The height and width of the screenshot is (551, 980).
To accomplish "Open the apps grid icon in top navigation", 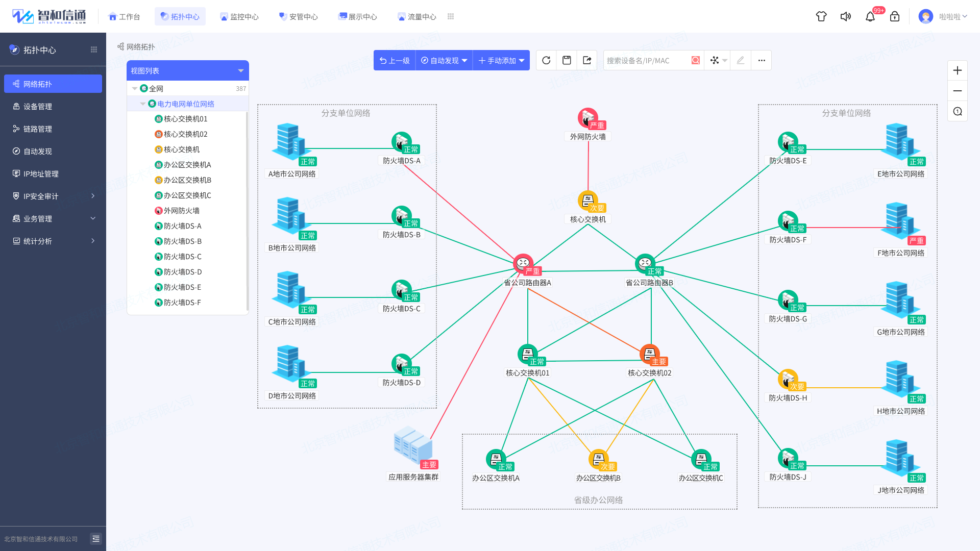I will [x=451, y=16].
